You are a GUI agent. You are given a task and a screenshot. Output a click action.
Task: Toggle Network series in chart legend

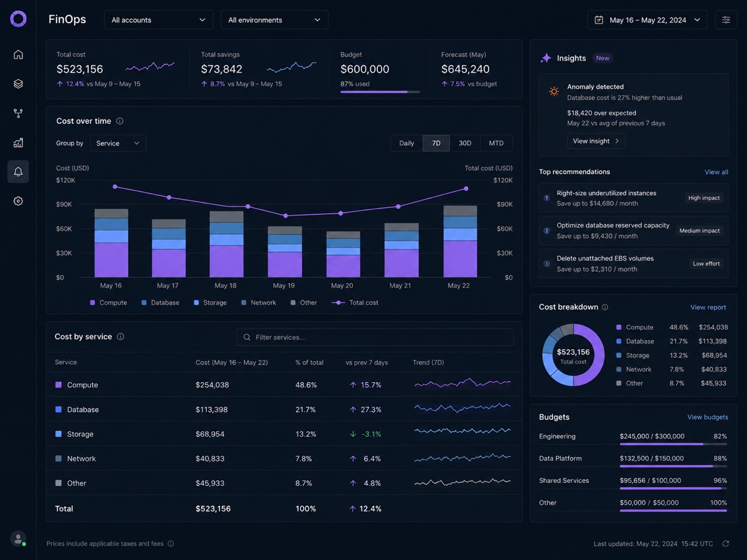[258, 302]
